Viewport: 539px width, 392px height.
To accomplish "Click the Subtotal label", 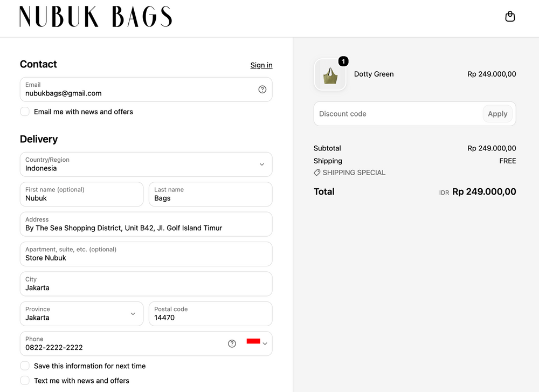I will [327, 148].
